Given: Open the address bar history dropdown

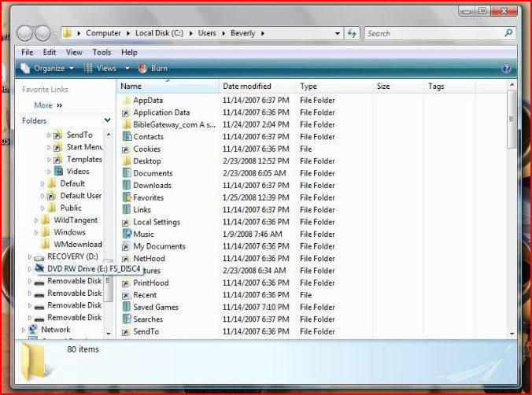Looking at the screenshot, I should (x=338, y=33).
